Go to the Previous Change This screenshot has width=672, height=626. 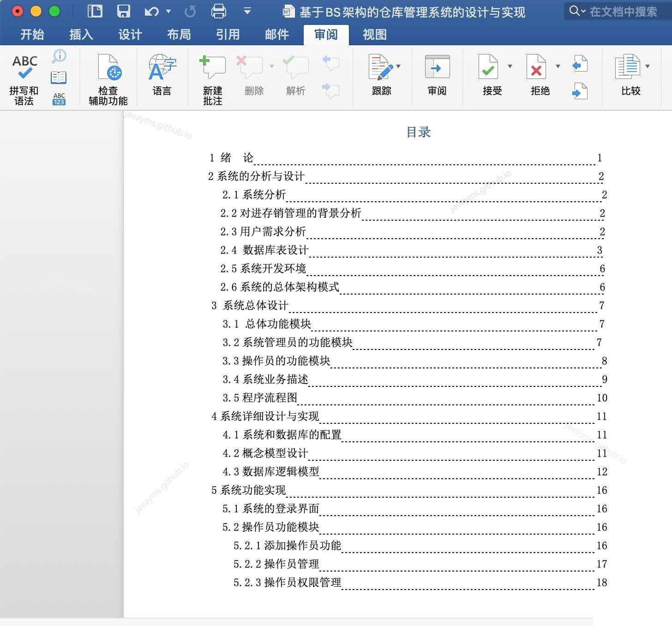coord(580,64)
